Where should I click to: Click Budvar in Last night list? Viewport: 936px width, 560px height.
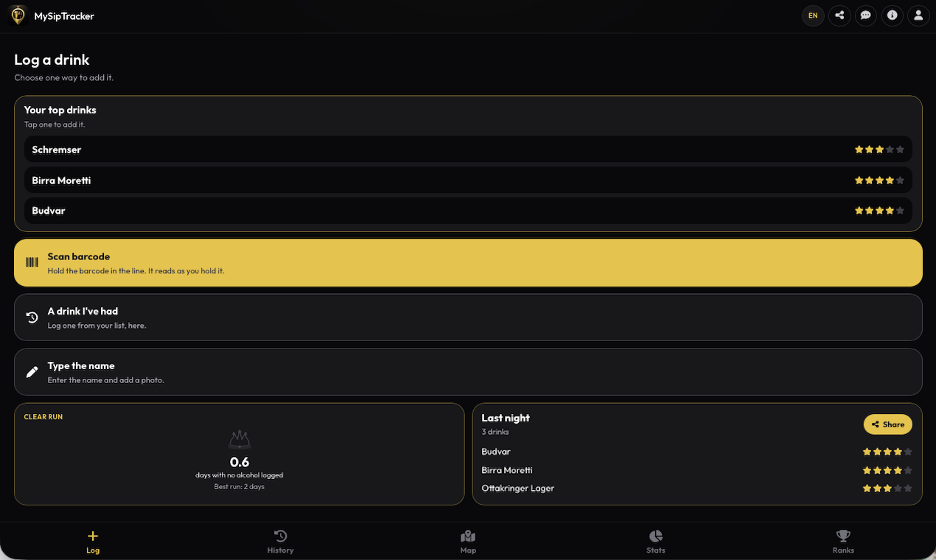click(x=496, y=452)
